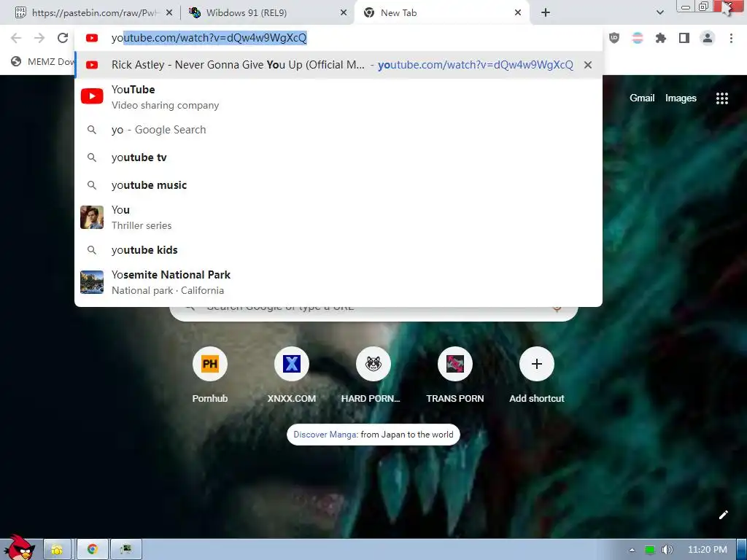
Task: Open the MEMZ Dow bookmark
Action: point(43,61)
